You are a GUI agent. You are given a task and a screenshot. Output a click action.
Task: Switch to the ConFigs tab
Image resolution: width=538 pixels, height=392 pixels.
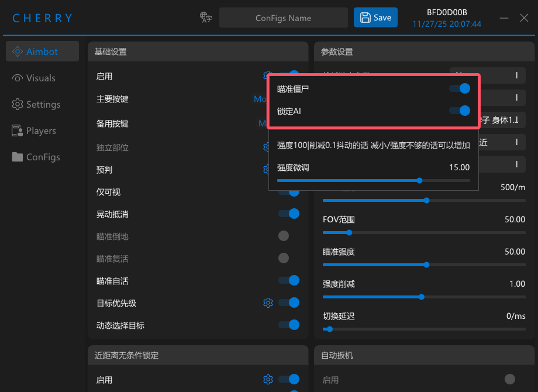(x=43, y=157)
